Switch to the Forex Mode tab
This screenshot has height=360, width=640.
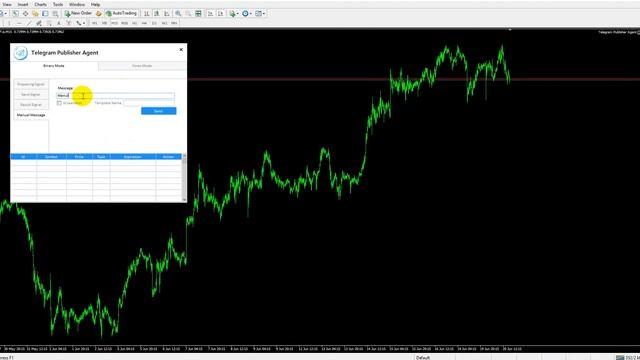142,66
